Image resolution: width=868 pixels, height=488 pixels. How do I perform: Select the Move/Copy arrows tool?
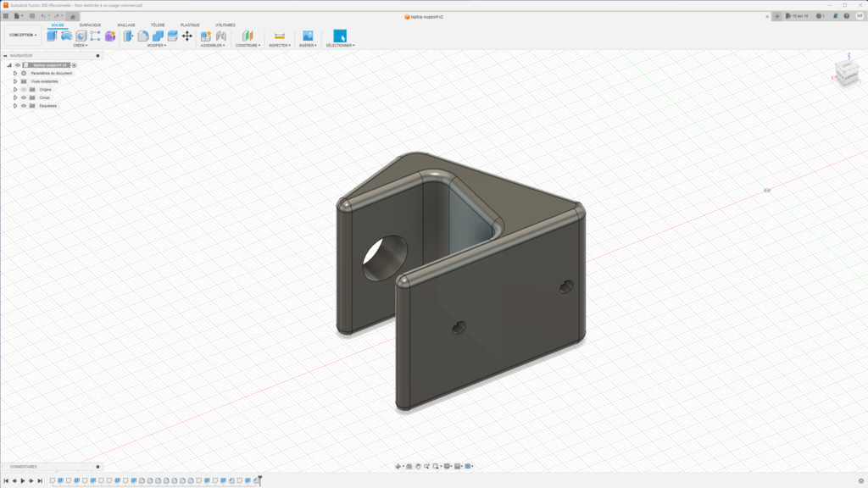point(187,36)
